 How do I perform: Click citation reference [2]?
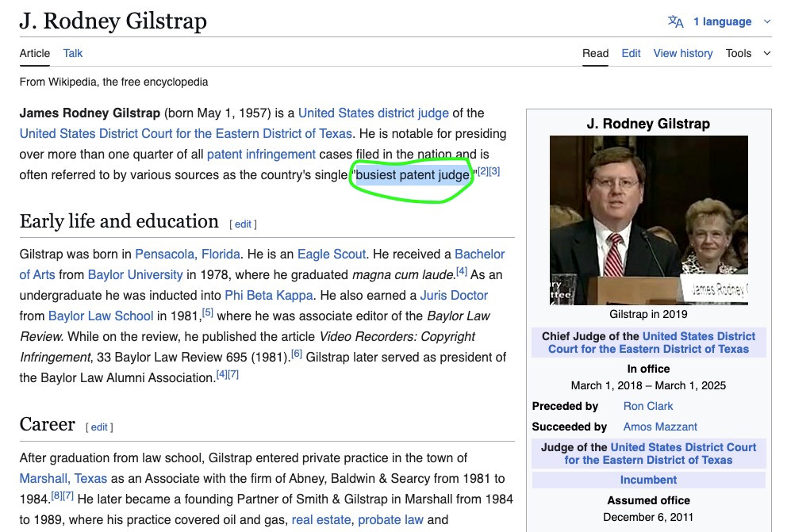483,171
